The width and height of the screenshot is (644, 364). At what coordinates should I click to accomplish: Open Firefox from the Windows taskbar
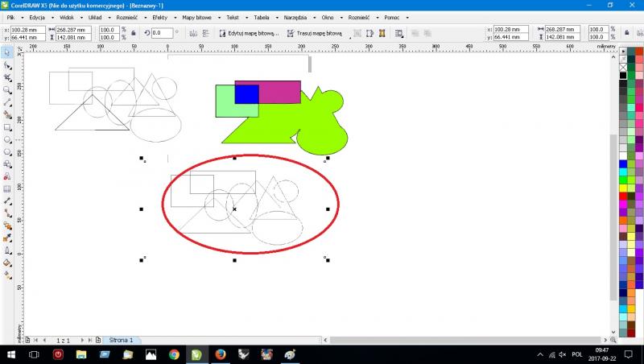click(220, 354)
